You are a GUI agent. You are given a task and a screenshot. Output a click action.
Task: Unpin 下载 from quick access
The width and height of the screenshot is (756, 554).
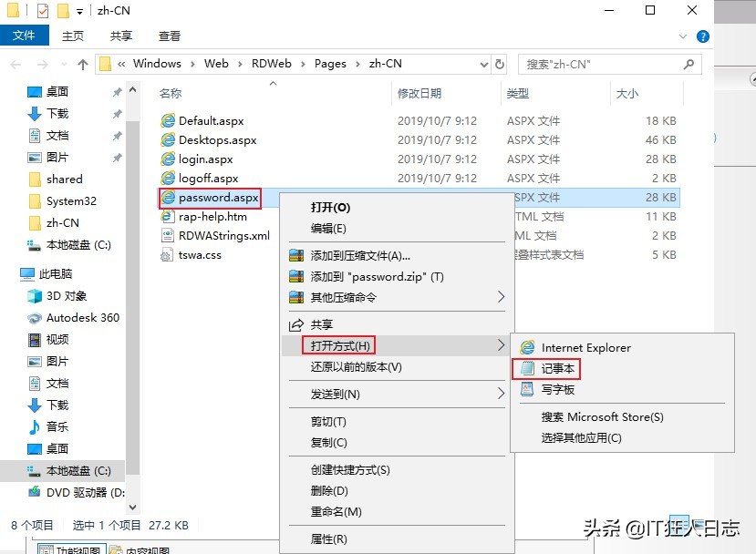[117, 113]
